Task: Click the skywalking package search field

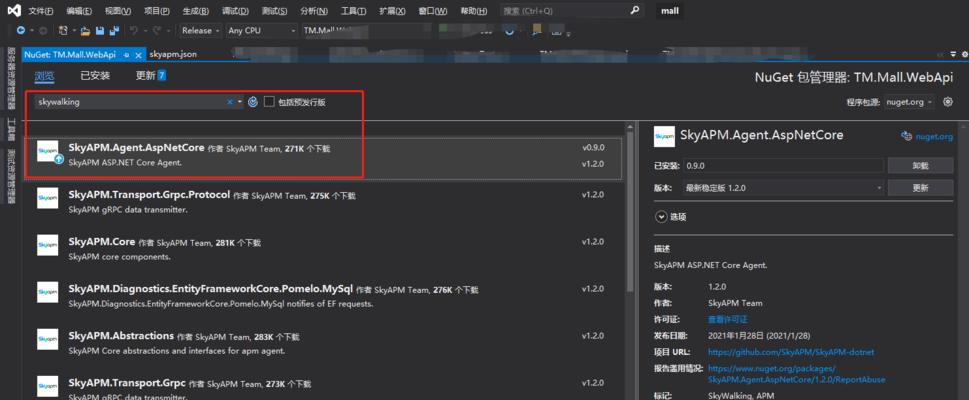Action: pos(130,102)
